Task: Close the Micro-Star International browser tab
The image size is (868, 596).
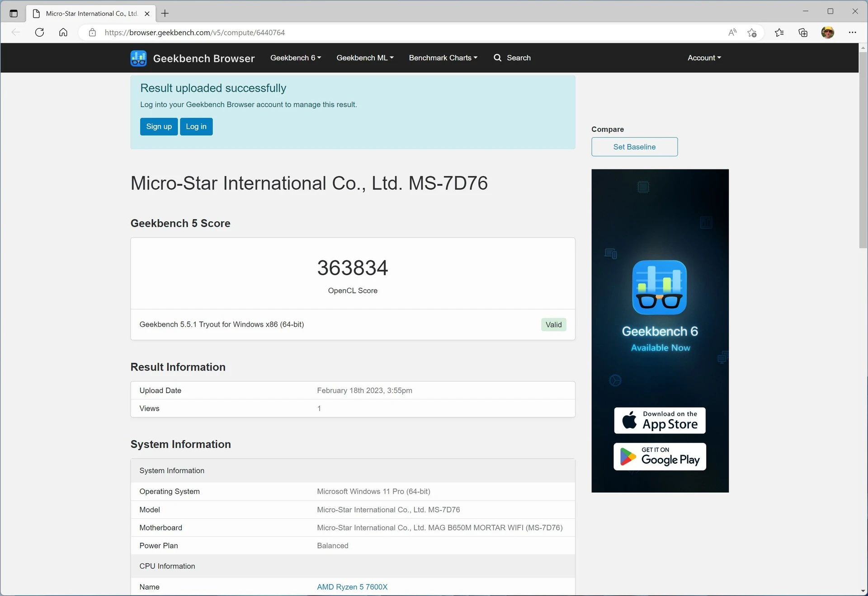Action: click(147, 14)
